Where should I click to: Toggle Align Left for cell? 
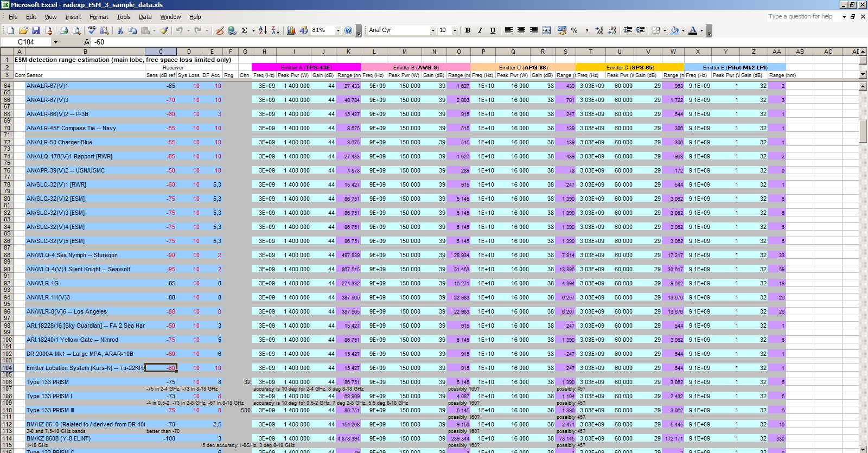coord(508,30)
